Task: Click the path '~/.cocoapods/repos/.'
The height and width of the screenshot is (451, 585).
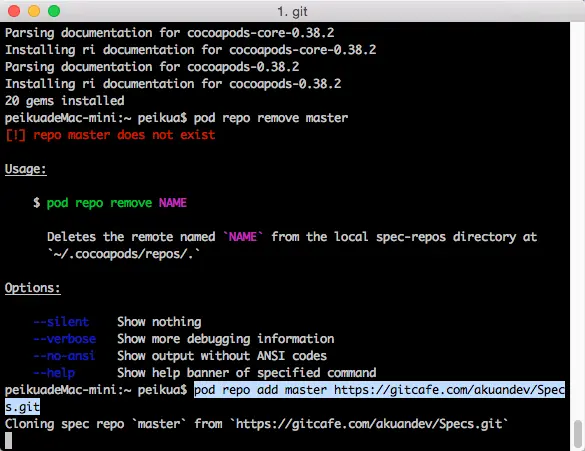Action: click(124, 254)
